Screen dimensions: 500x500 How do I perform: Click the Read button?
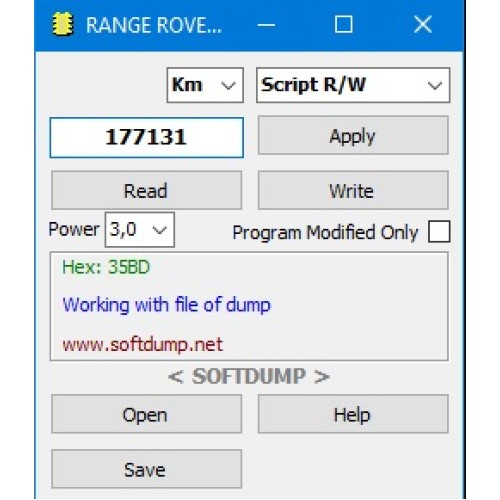click(x=146, y=190)
